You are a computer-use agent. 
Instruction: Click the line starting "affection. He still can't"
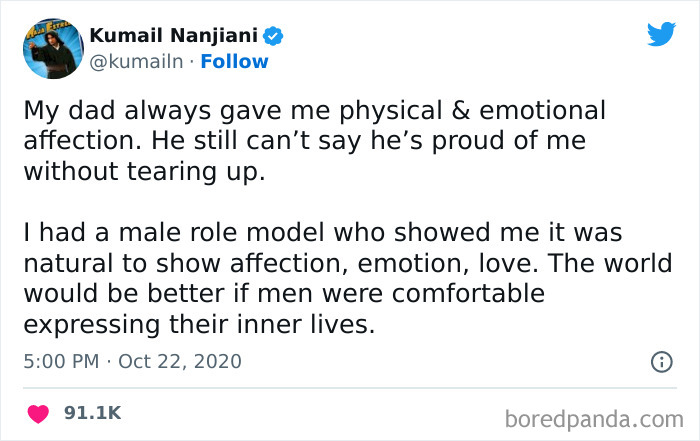coord(304,141)
